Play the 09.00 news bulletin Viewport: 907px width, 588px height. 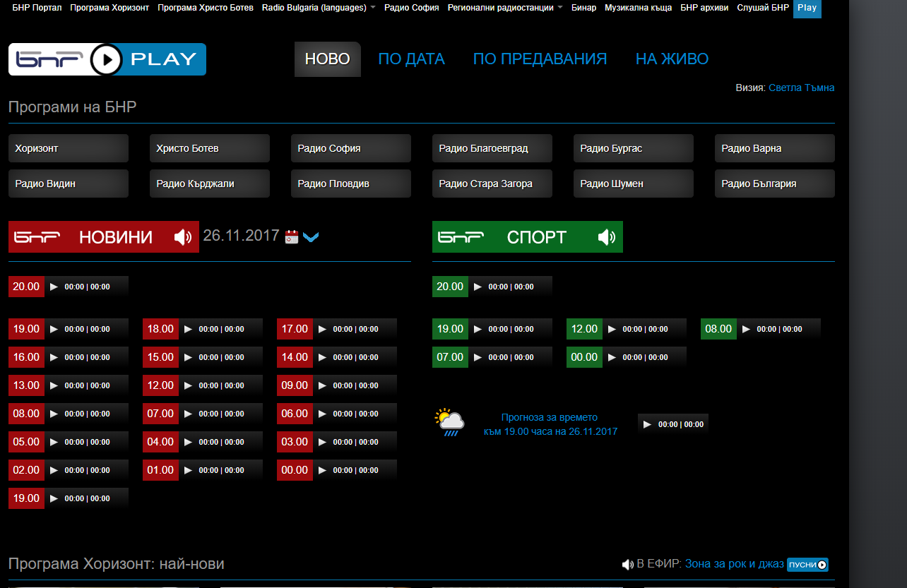click(x=322, y=385)
